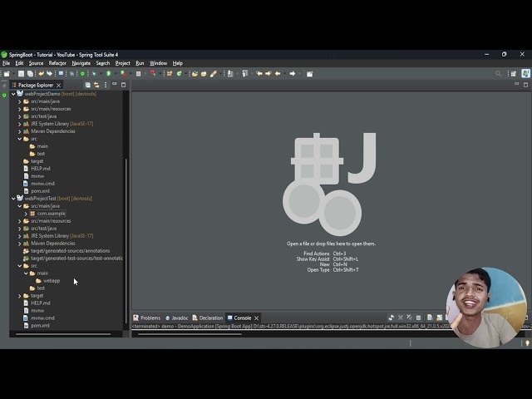The height and width of the screenshot is (399, 532).
Task: Minimize the Package Explorer view
Action: (x=115, y=84)
